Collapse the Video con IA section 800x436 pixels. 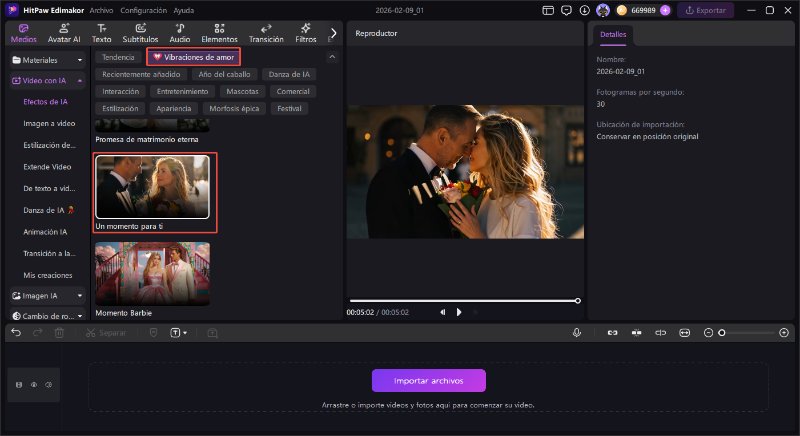[x=47, y=81]
